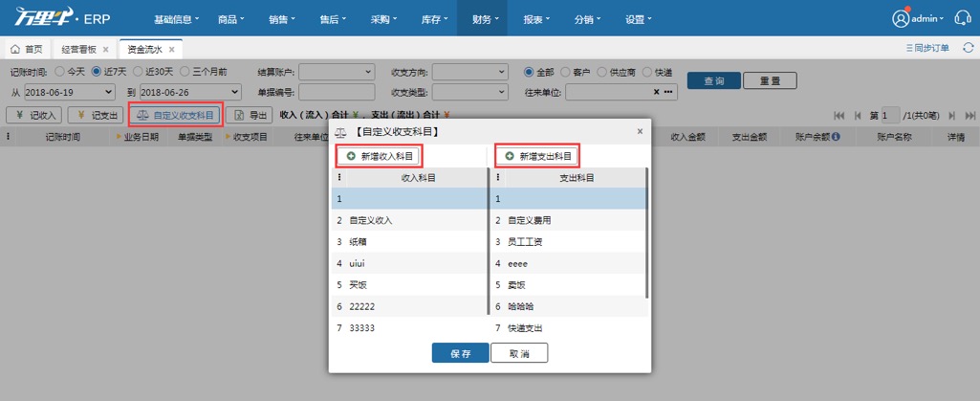Select the 自定义收入 row
The height and width of the screenshot is (401, 980).
409,220
